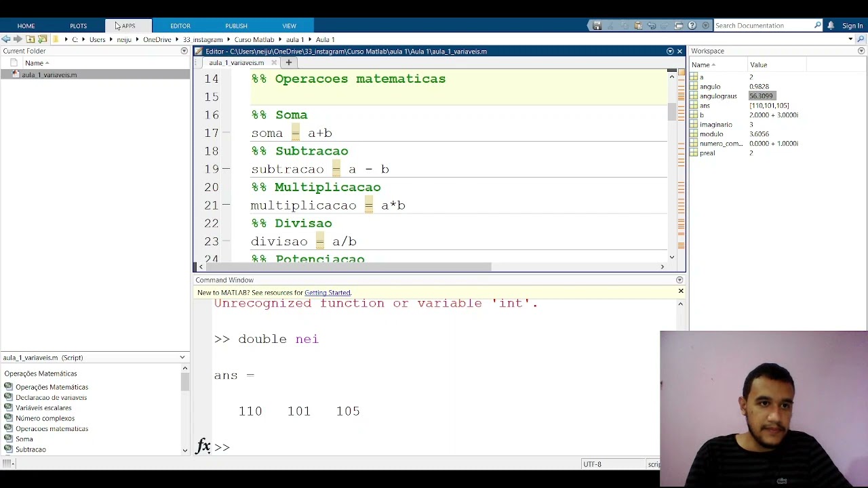Click 'OneDrive' in the address path
Screen dimensions: 868x488
[x=157, y=39]
